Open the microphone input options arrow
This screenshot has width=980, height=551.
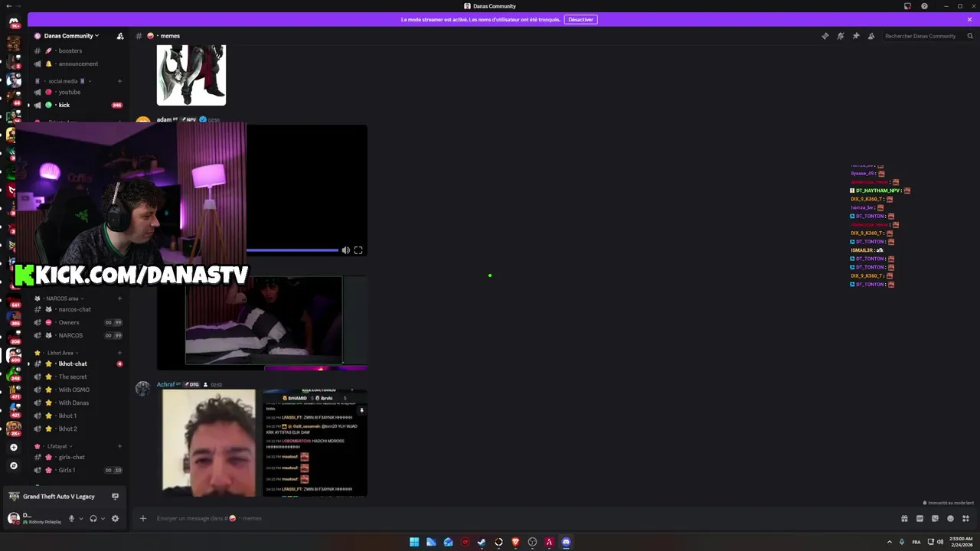[80, 518]
